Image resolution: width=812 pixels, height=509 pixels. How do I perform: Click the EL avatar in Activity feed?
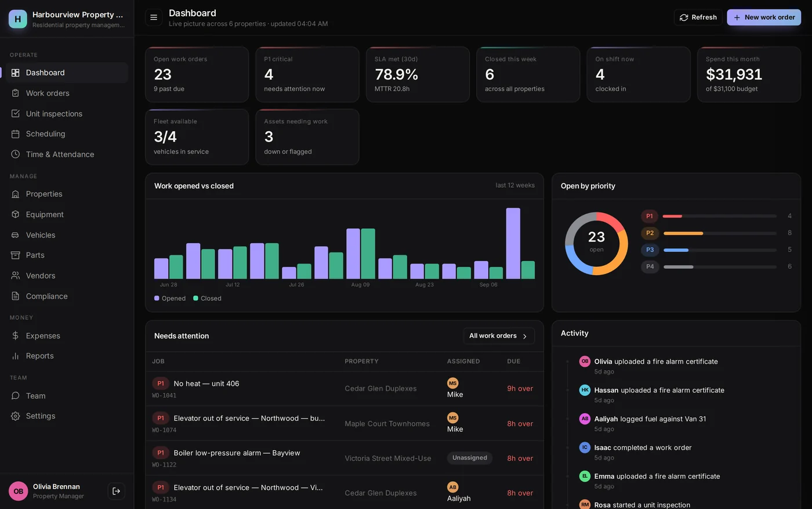[x=585, y=476]
